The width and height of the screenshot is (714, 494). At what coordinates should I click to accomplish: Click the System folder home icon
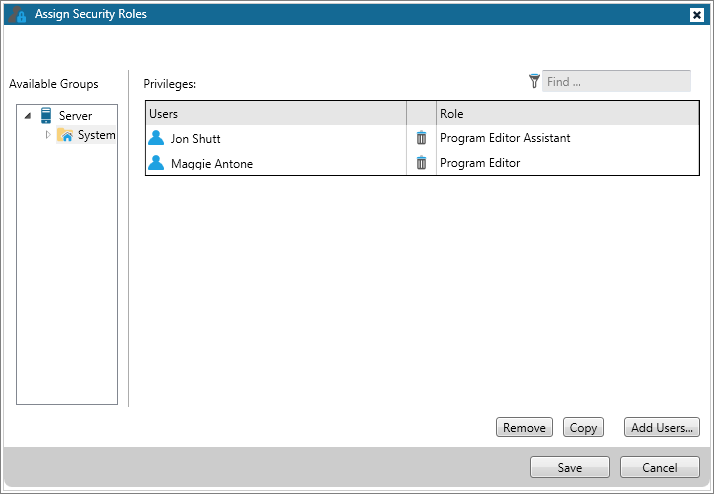pyautogui.click(x=65, y=135)
